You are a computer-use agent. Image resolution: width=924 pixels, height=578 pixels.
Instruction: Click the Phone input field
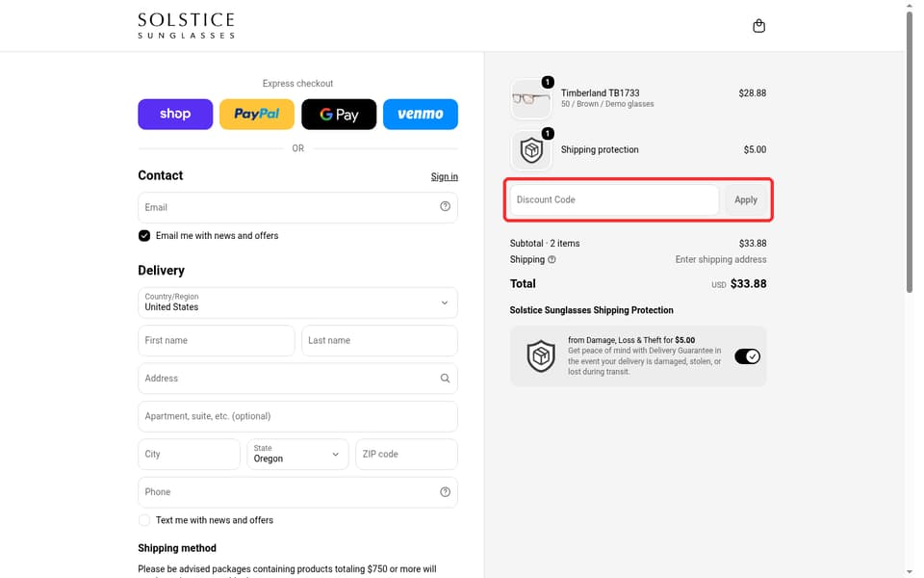[x=297, y=492]
